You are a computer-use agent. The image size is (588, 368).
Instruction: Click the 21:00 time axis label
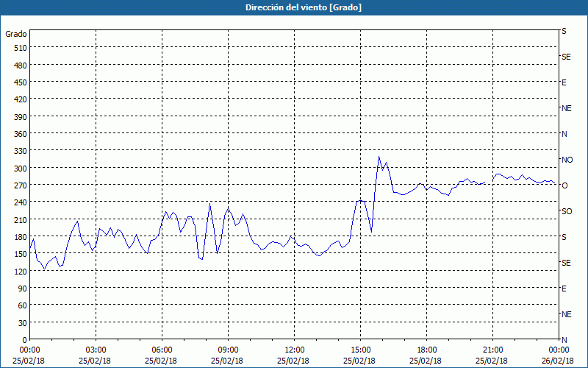(492, 350)
